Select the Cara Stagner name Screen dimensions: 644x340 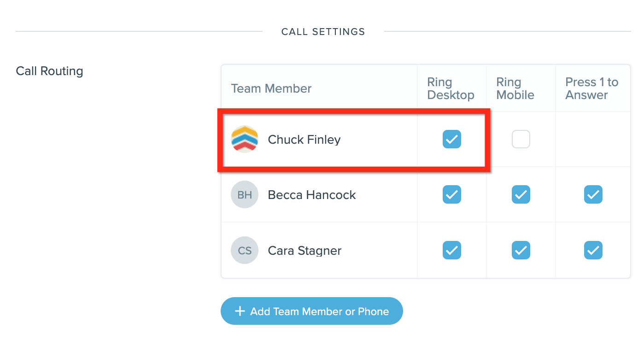304,251
